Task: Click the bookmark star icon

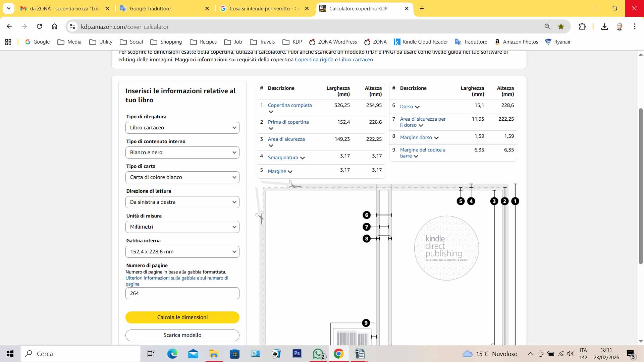Action: [561, 26]
